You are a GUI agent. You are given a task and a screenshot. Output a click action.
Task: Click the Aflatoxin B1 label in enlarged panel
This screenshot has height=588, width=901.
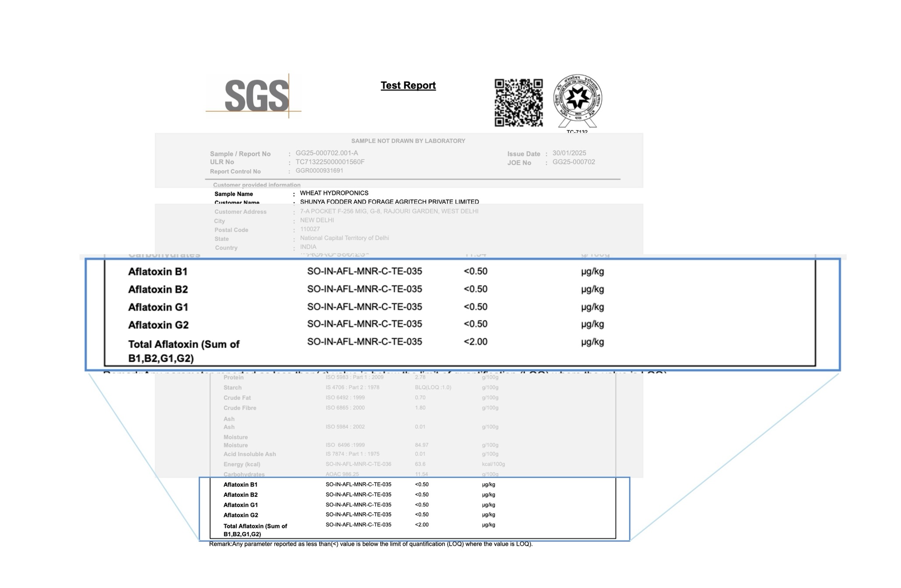(x=158, y=272)
